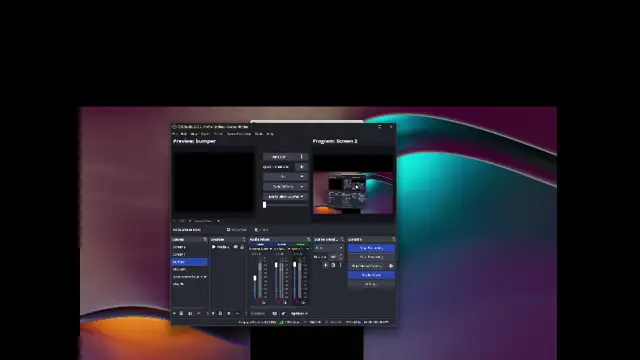
Task: Click the transition T-bar slider handle
Action: [264, 205]
